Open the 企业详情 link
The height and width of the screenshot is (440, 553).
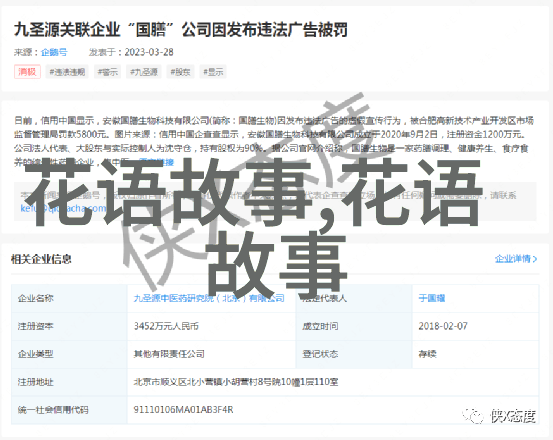tap(512, 259)
